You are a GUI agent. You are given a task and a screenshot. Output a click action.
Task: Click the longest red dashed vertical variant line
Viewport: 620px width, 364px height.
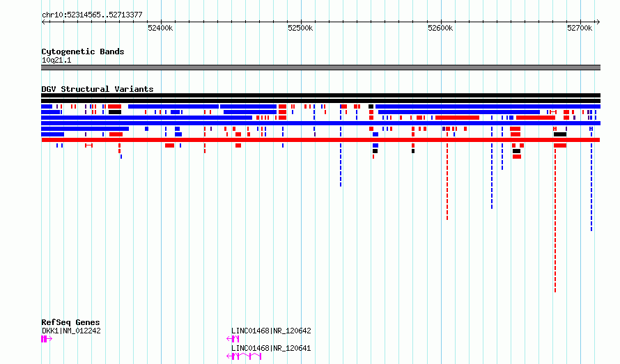(x=555, y=219)
